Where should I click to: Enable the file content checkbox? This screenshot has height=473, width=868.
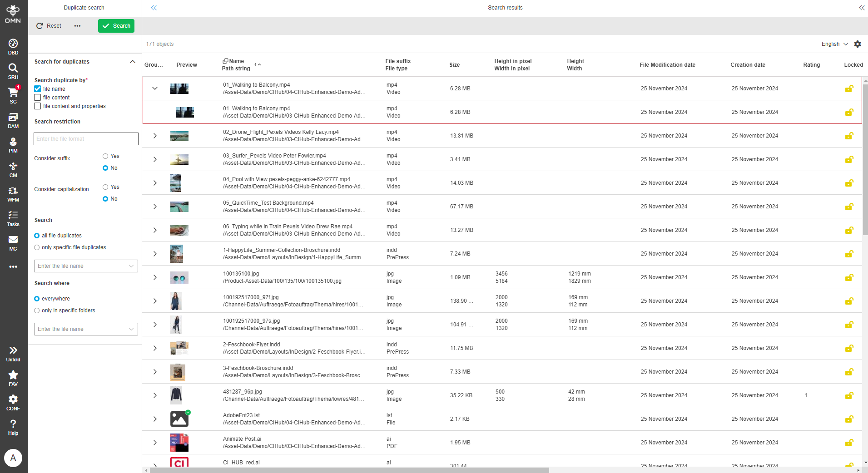[37, 97]
